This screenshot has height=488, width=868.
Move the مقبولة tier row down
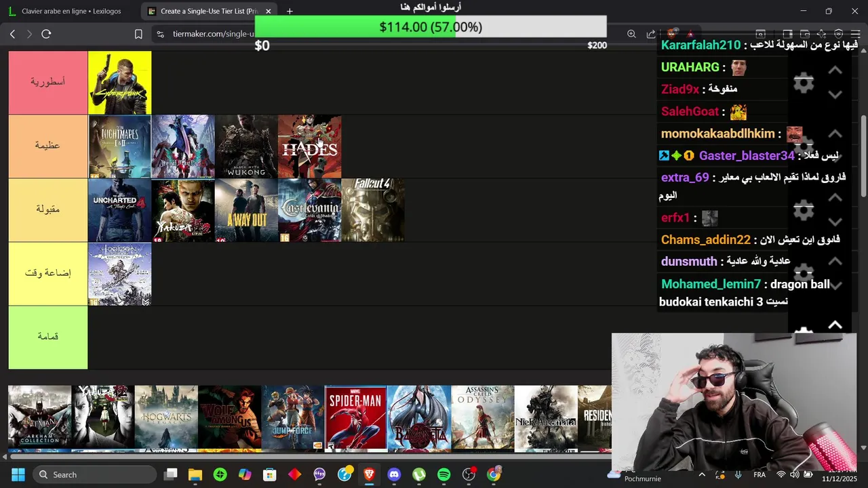click(835, 222)
